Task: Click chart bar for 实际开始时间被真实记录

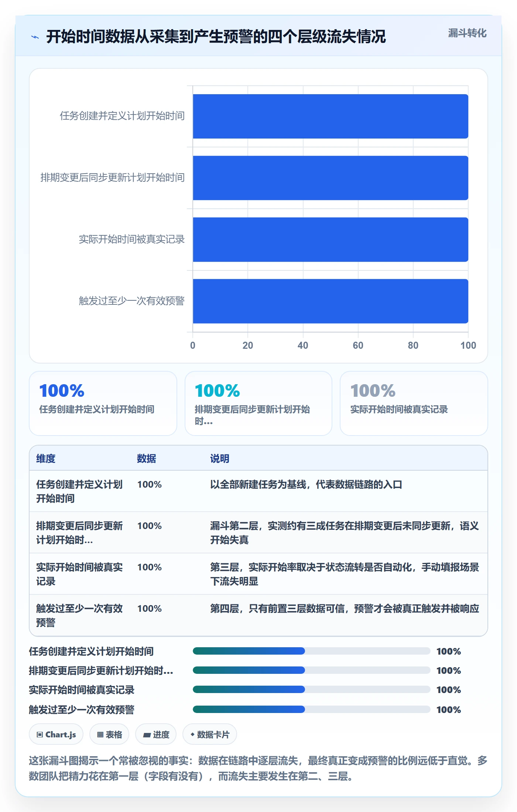Action: pyautogui.click(x=331, y=239)
